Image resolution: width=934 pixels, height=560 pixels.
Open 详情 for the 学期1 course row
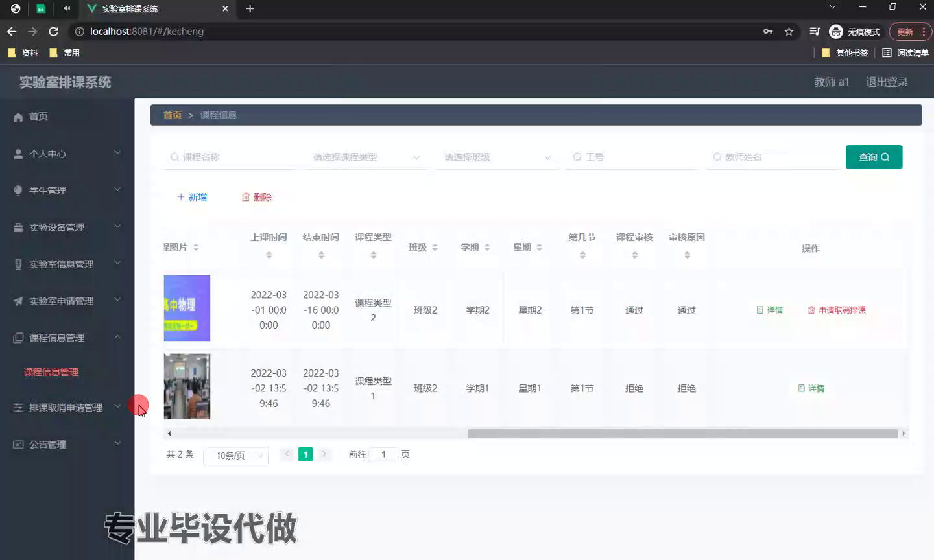(x=811, y=388)
